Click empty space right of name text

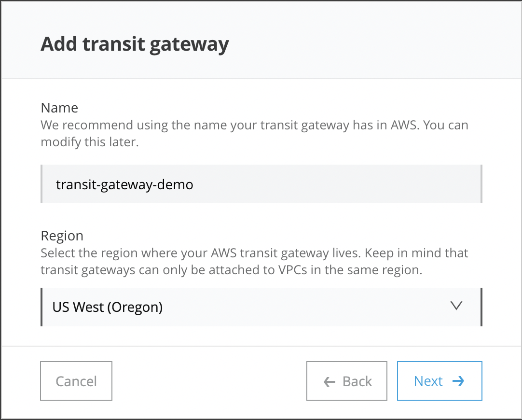click(338, 184)
